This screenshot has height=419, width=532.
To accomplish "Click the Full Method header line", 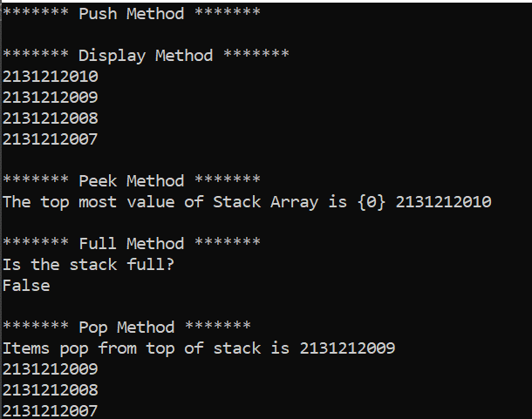I will pyautogui.click(x=132, y=243).
